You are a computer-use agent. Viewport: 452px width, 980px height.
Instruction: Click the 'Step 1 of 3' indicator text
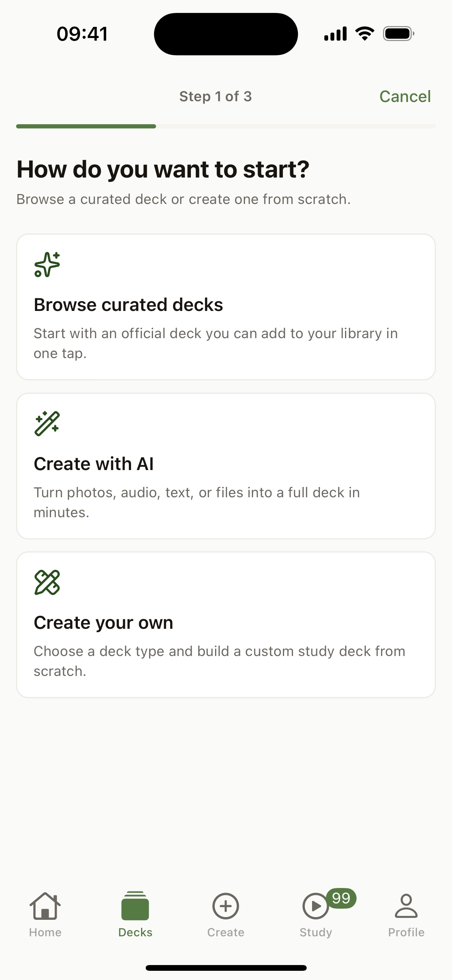(x=215, y=97)
